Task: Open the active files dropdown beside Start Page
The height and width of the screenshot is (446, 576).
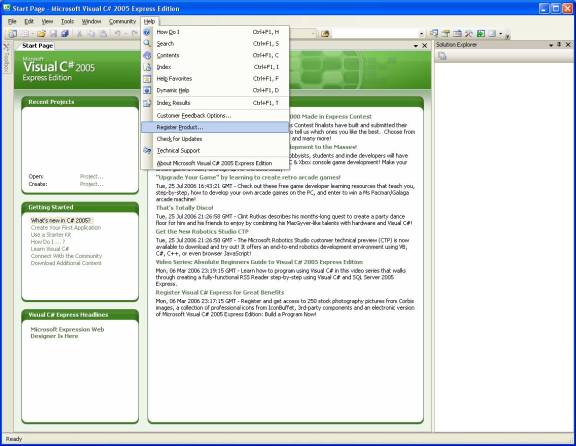Action: pos(416,46)
